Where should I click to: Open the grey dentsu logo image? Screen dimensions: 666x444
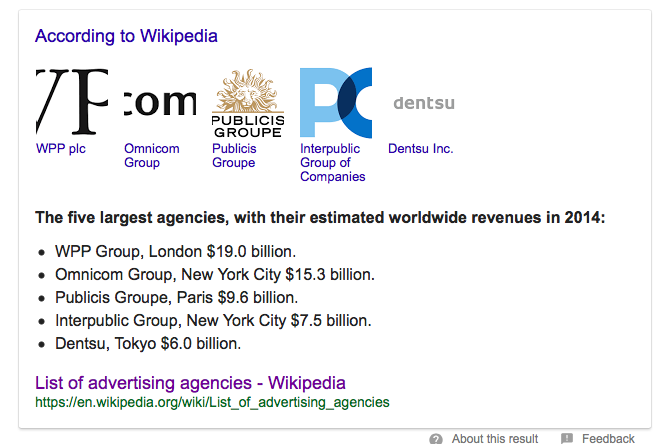(424, 103)
